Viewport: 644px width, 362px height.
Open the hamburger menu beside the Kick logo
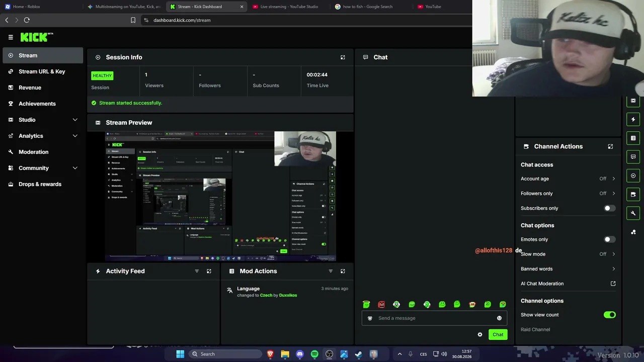(x=11, y=37)
